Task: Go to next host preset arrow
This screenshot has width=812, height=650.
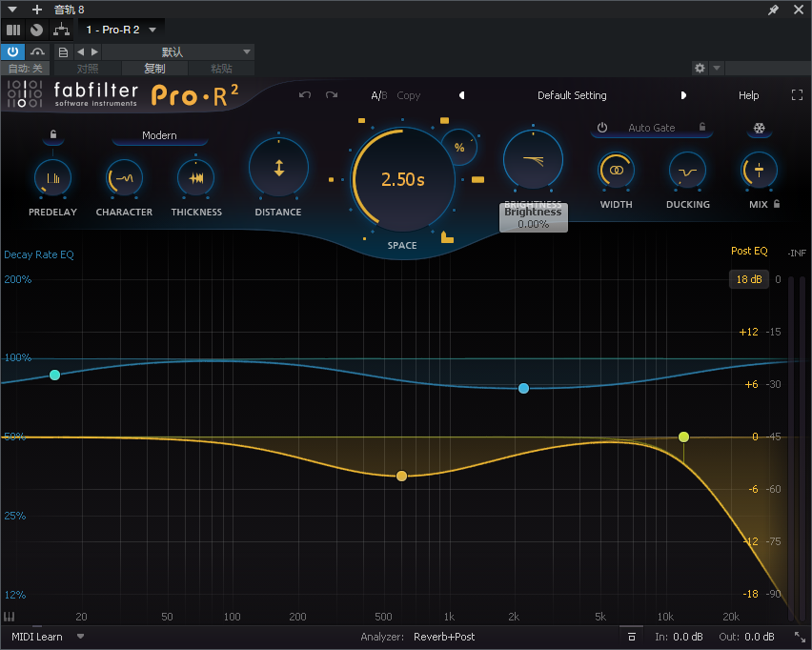Action: (x=94, y=51)
